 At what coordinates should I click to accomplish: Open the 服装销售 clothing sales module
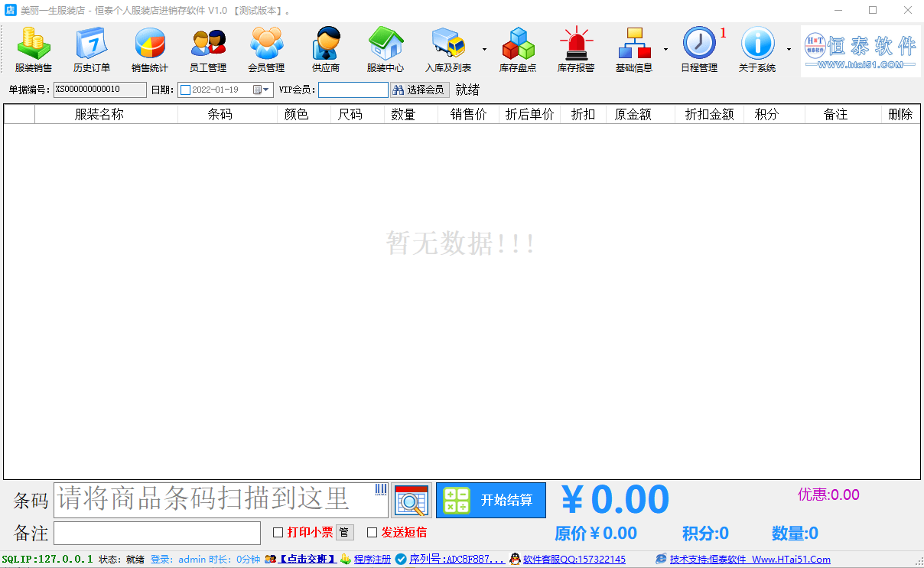[34, 51]
